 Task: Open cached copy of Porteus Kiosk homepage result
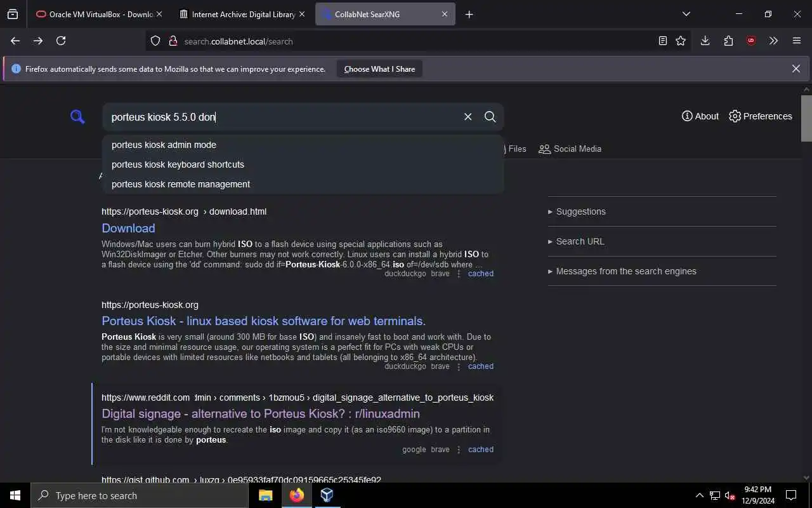481,366
